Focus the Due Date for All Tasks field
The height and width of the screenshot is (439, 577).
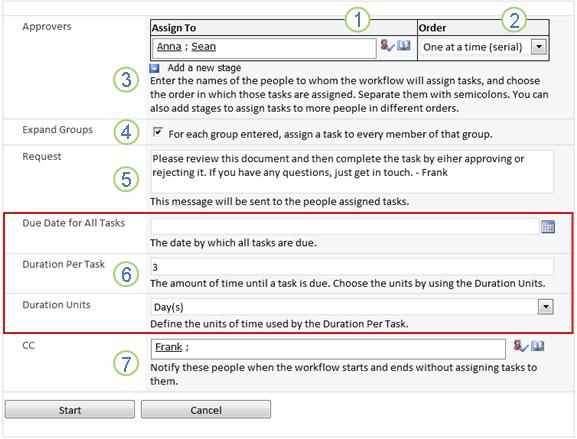pos(345,227)
